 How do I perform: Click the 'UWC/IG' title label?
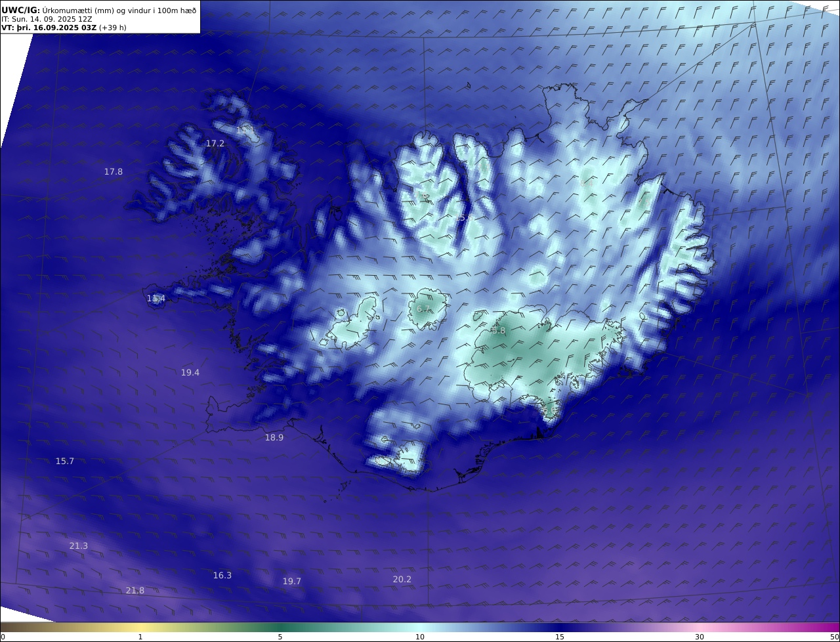click(x=21, y=10)
